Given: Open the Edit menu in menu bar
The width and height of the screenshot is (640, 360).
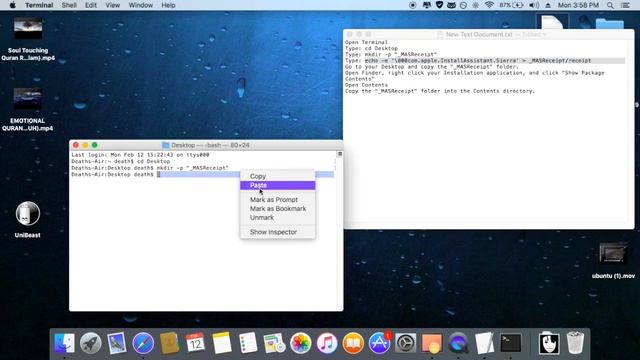Looking at the screenshot, I should 91,5.
